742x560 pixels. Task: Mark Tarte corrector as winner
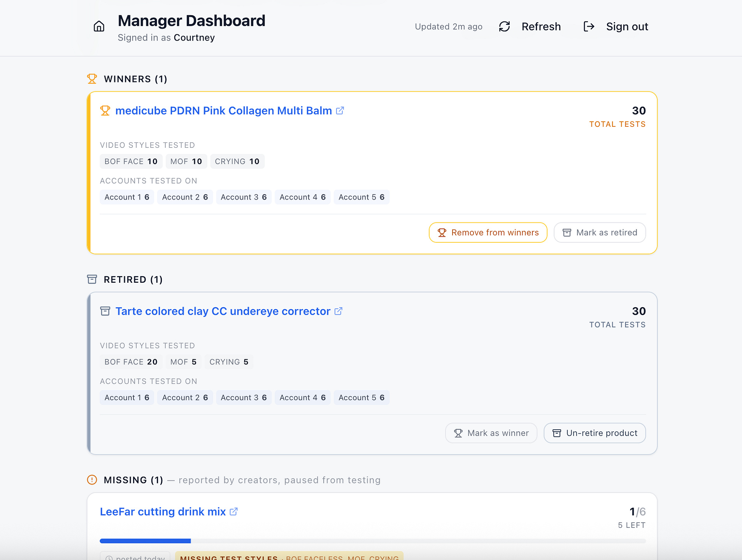[491, 433]
